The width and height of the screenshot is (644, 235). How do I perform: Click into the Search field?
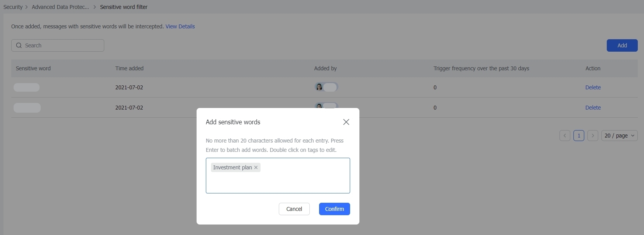(62, 45)
